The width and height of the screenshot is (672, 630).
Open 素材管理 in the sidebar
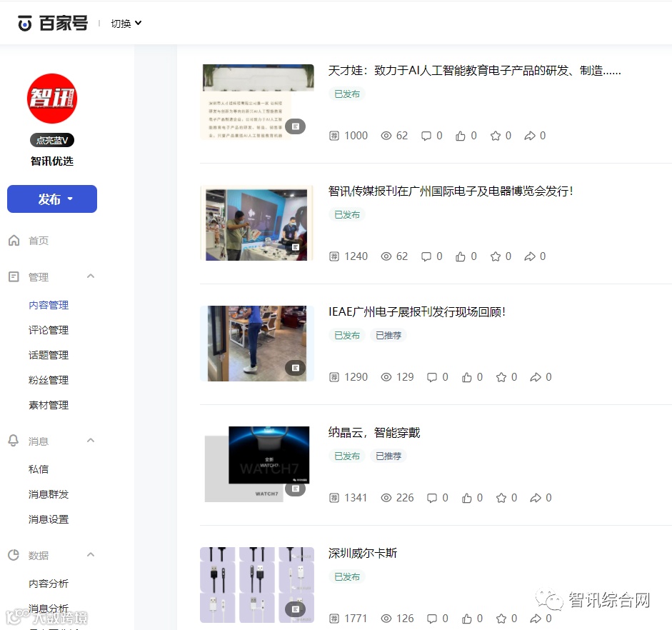[49, 405]
